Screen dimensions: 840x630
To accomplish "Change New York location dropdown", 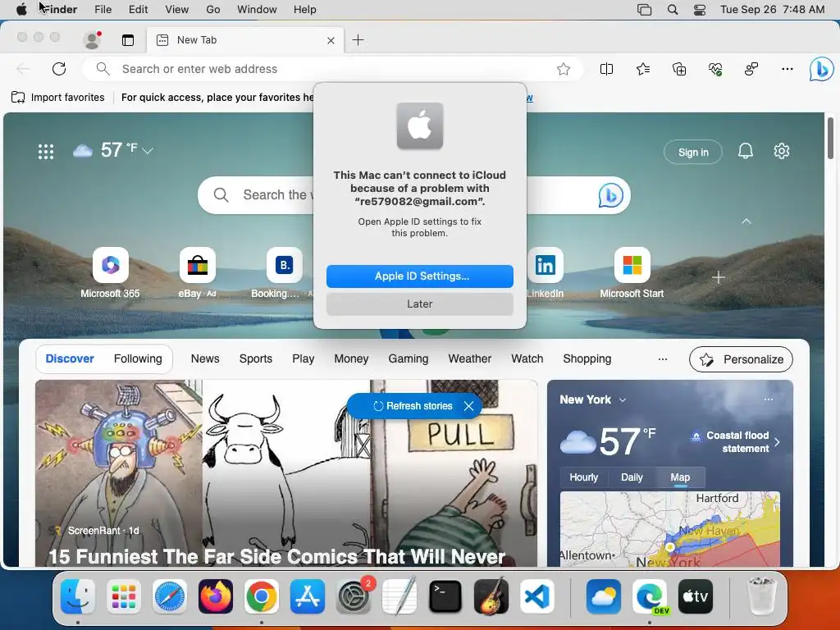I will (x=623, y=400).
